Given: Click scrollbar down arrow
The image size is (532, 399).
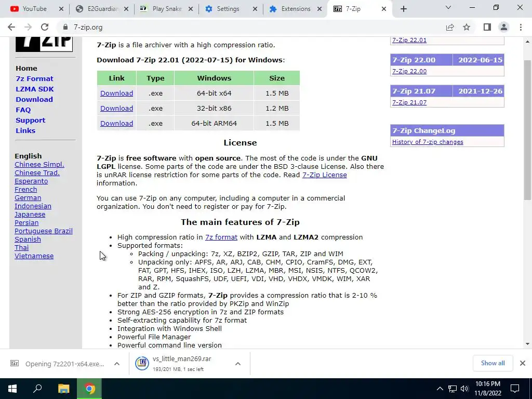Looking at the screenshot, I should pos(527,344).
